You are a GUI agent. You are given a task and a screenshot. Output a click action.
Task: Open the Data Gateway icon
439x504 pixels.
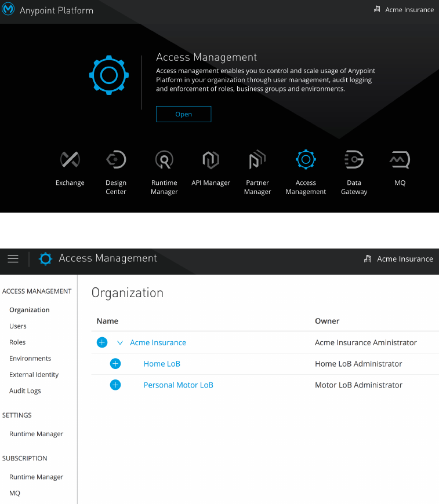(354, 159)
